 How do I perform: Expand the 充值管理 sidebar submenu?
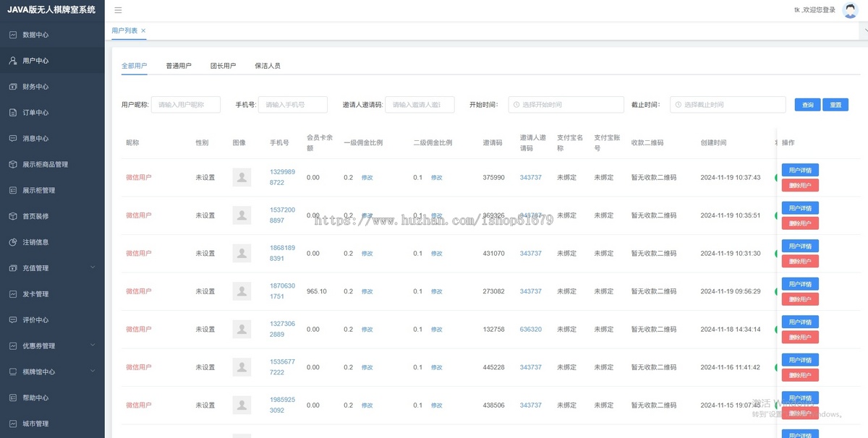(93, 267)
